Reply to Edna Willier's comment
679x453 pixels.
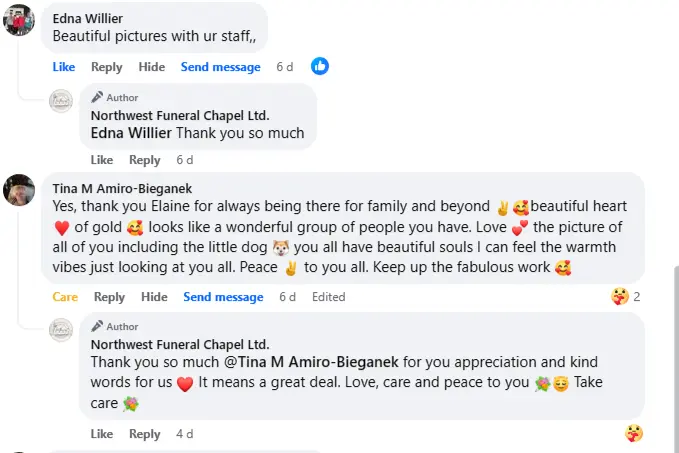(x=107, y=67)
